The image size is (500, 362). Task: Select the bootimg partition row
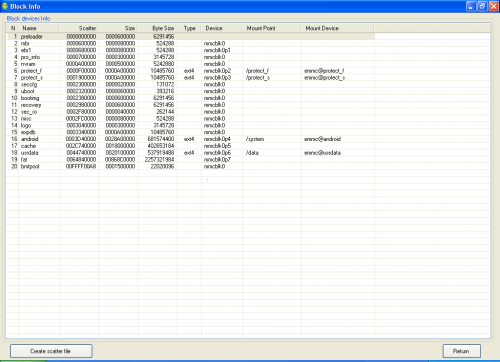click(190, 98)
